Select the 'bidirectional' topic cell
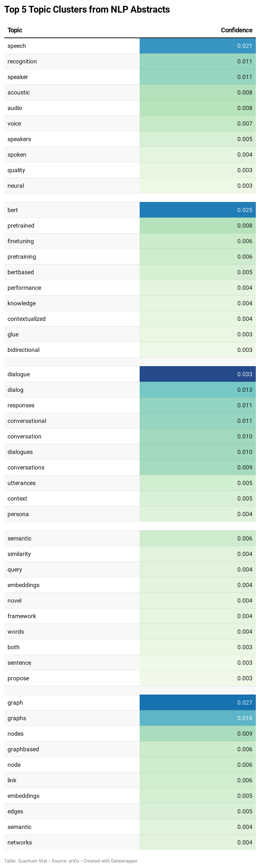Viewport: 260px width, 868px height. 24,350
